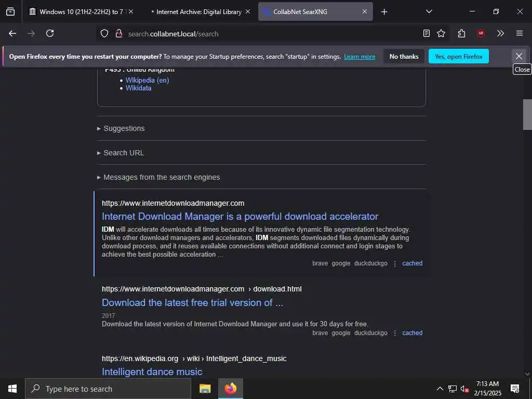Screen dimensions: 532x399
Task: Click the Firefox taskbar icon
Action: pyautogui.click(x=230, y=389)
